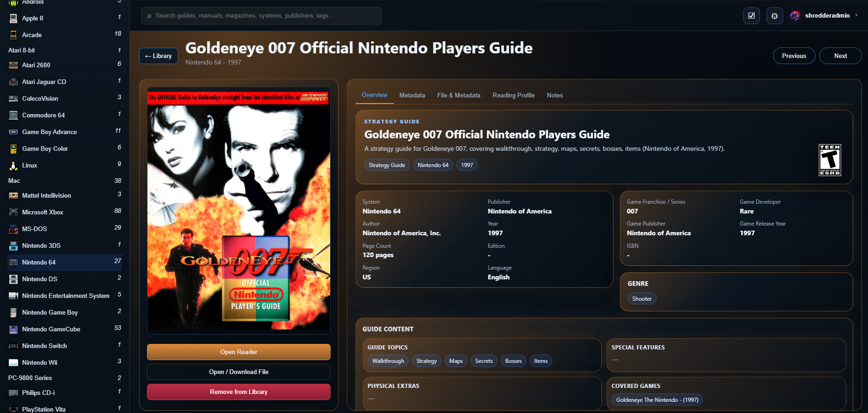Switch to the Notes tab
The height and width of the screenshot is (413, 868).
pyautogui.click(x=555, y=95)
